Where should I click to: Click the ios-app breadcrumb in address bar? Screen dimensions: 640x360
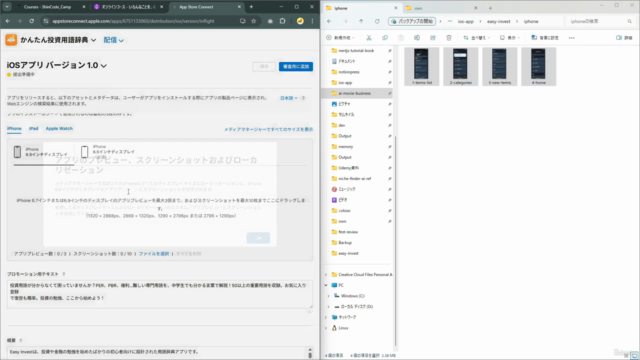[466, 21]
